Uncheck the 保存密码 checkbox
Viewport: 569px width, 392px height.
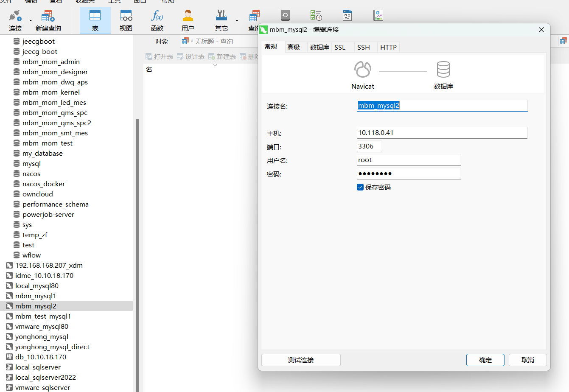360,187
